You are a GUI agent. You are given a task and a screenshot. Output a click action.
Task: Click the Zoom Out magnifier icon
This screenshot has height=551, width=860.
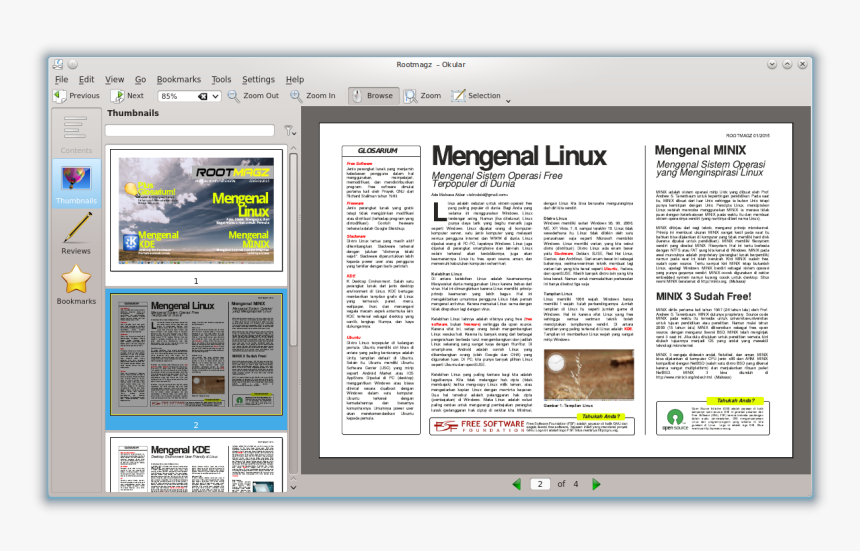[233, 96]
